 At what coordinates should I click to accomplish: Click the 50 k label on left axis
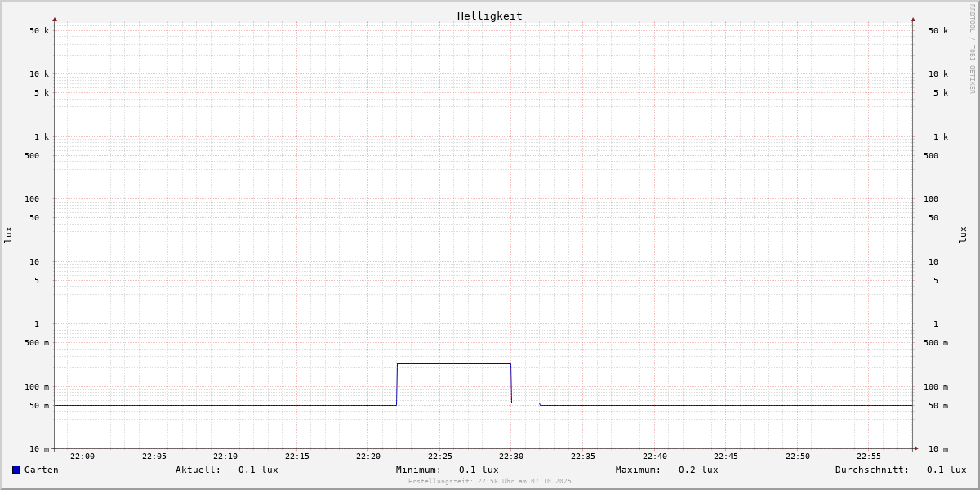click(x=39, y=31)
